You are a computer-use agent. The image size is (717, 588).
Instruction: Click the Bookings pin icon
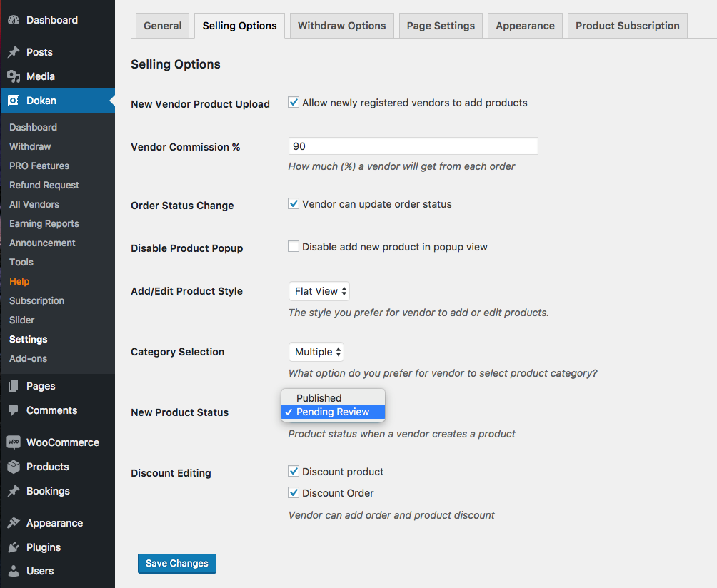coord(14,491)
